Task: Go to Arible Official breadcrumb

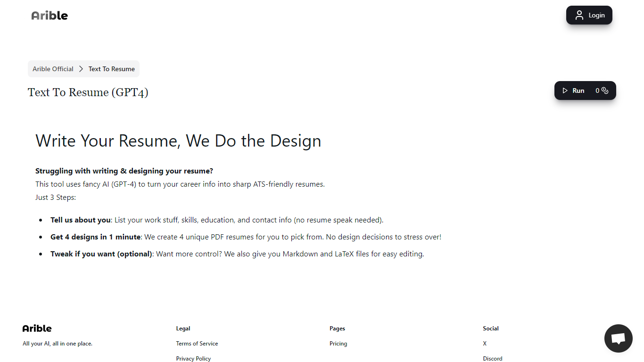Action: tap(53, 69)
